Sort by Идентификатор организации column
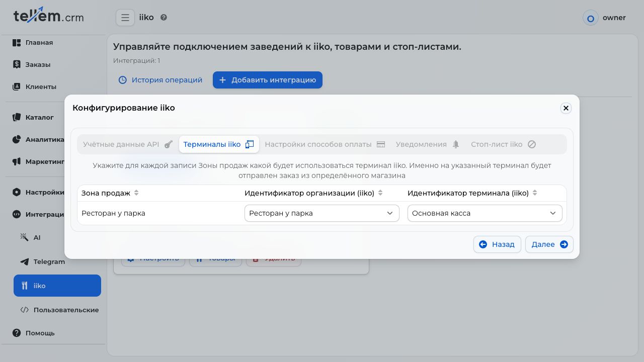This screenshot has width=644, height=362. pos(380,193)
